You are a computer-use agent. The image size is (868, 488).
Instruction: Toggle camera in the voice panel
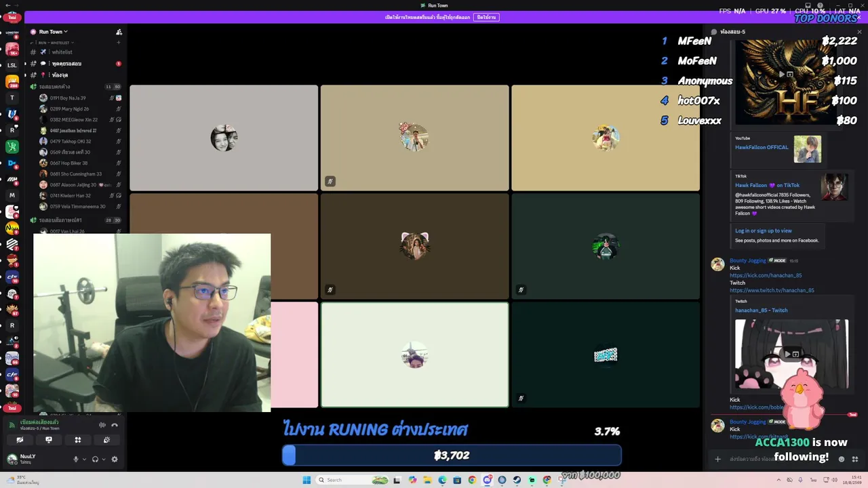pos(20,440)
